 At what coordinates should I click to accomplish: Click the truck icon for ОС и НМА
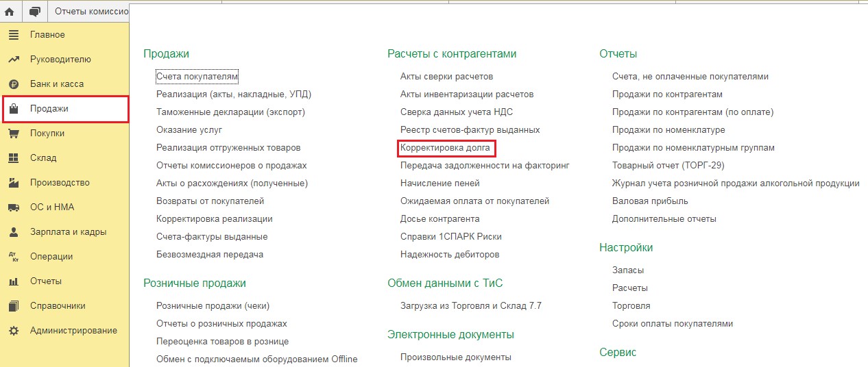point(13,207)
